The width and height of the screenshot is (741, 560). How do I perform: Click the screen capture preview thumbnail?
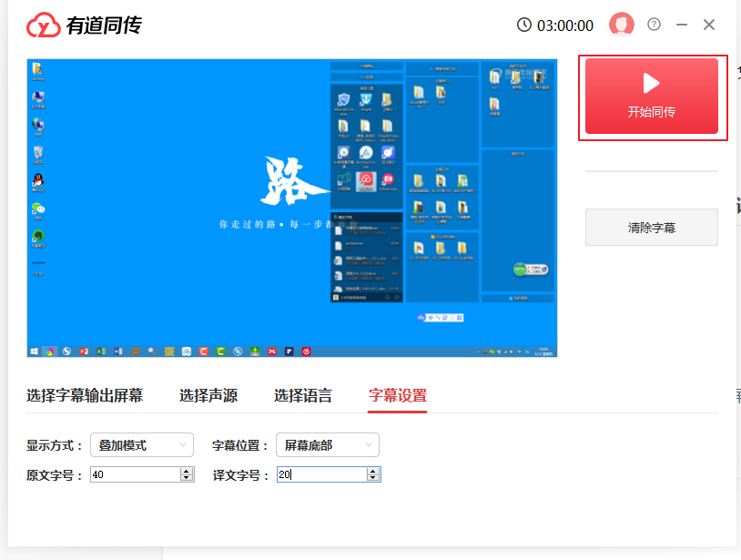pyautogui.click(x=291, y=208)
